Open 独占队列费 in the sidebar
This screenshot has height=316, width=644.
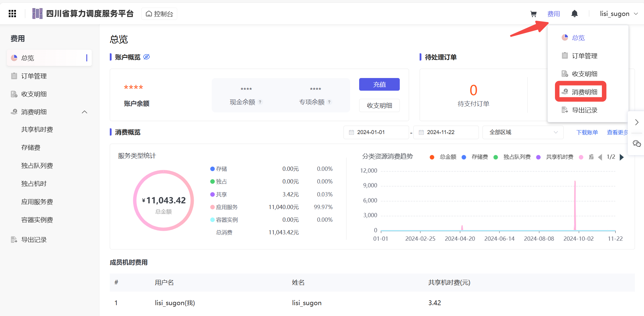point(37,166)
